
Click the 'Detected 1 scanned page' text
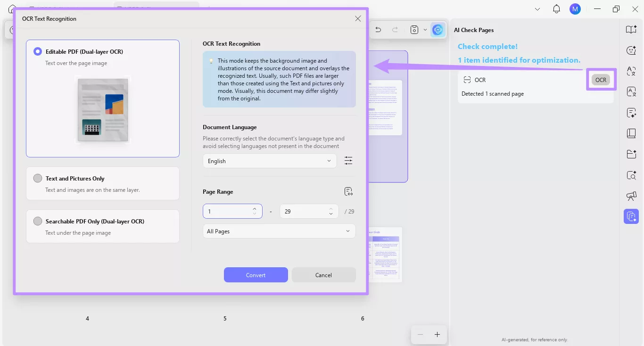point(493,94)
